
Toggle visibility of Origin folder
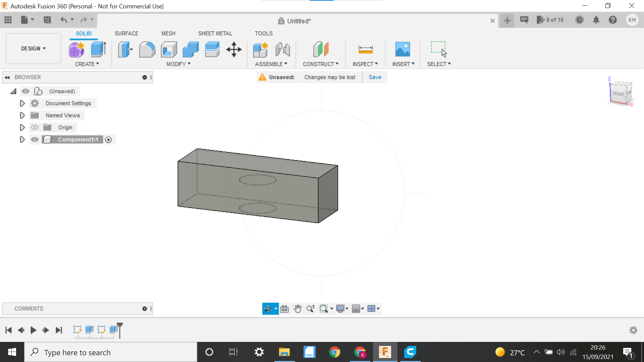(x=35, y=127)
